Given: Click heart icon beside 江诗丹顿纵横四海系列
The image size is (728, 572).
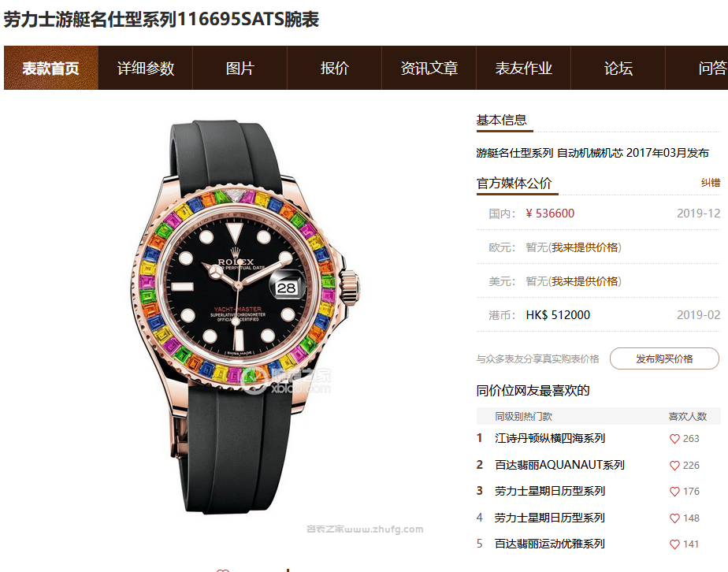Looking at the screenshot, I should tap(674, 439).
